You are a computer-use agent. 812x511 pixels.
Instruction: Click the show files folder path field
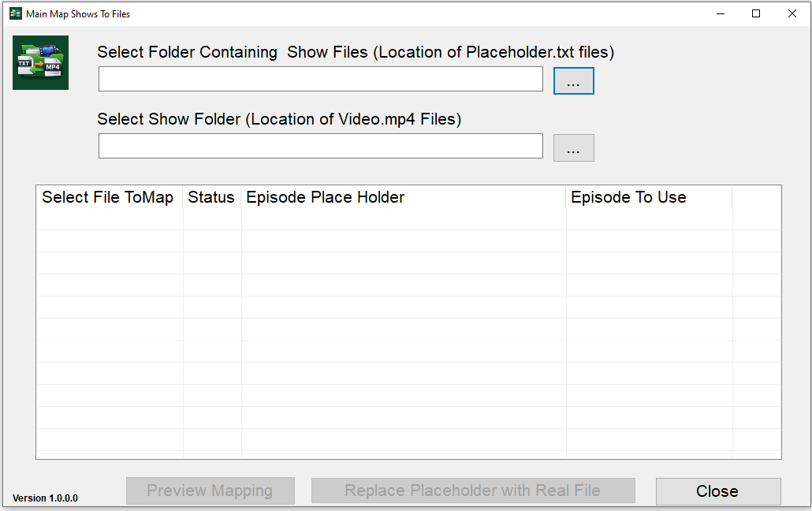(320, 79)
